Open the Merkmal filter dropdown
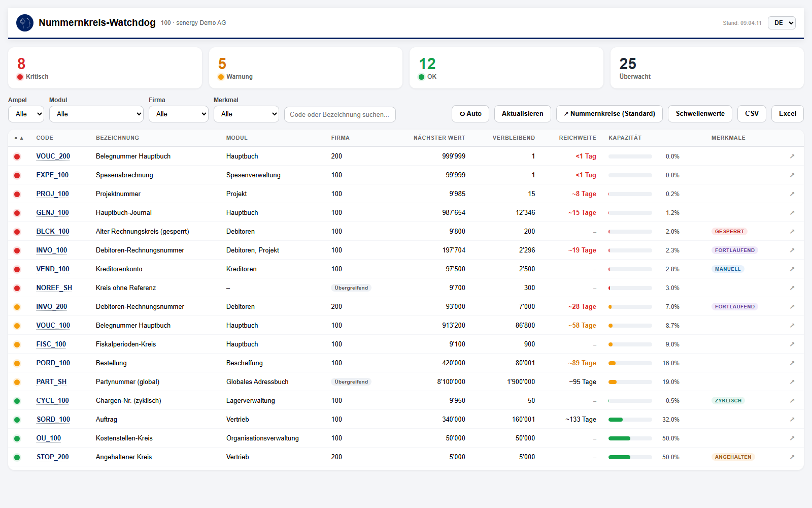This screenshot has height=508, width=812. [x=246, y=114]
